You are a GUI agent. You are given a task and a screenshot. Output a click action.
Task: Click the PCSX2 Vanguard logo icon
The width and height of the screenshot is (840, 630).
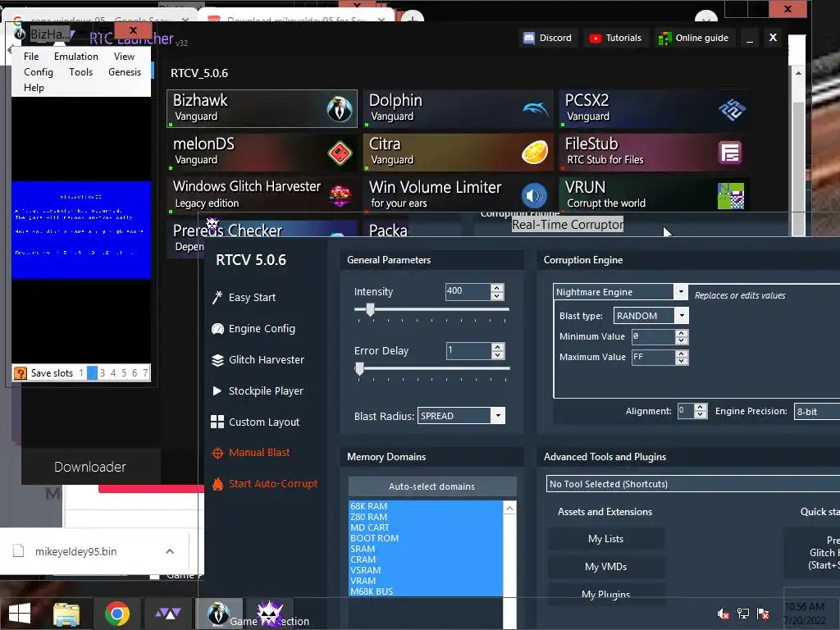(x=731, y=110)
